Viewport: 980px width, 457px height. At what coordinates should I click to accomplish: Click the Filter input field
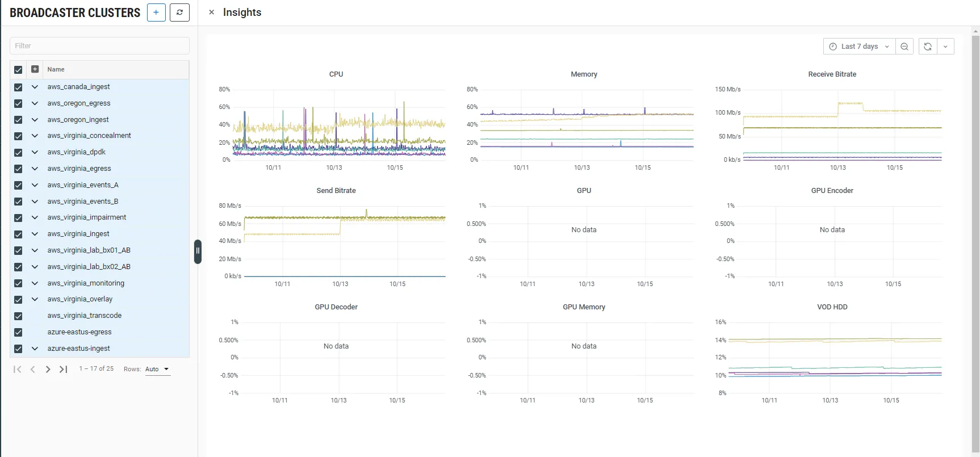99,46
